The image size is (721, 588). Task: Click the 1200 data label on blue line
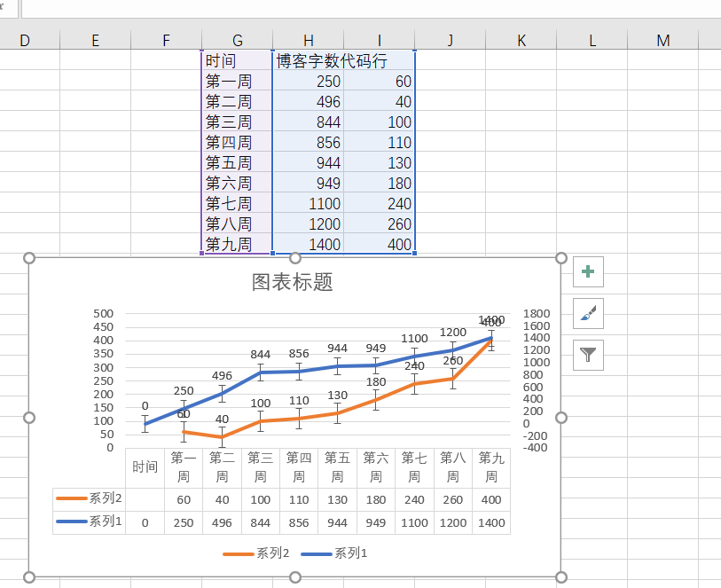pyautogui.click(x=453, y=333)
